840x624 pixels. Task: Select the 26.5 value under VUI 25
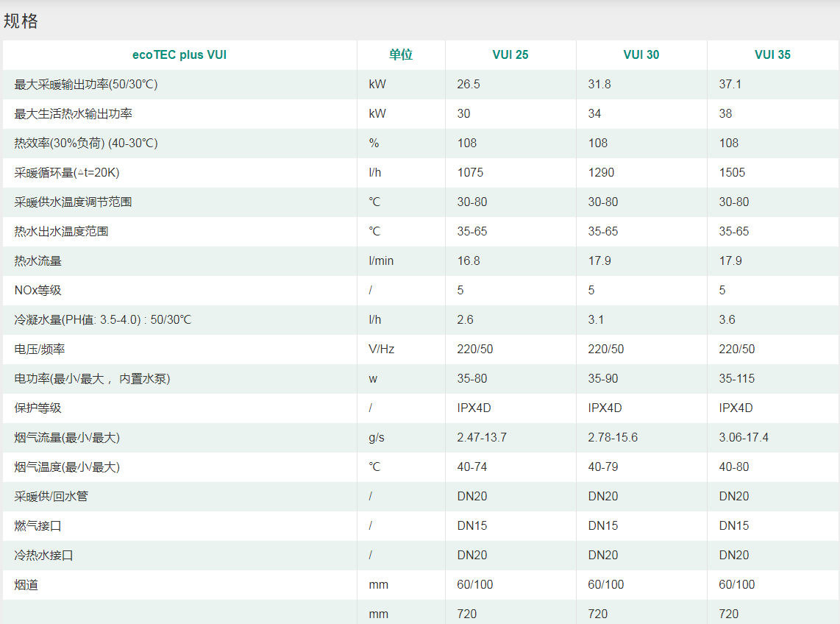coord(469,84)
